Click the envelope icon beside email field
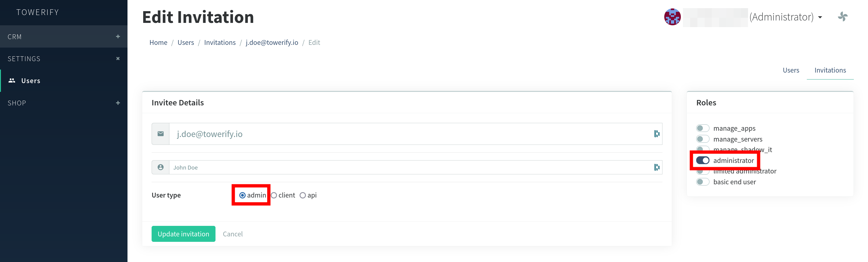 161,134
